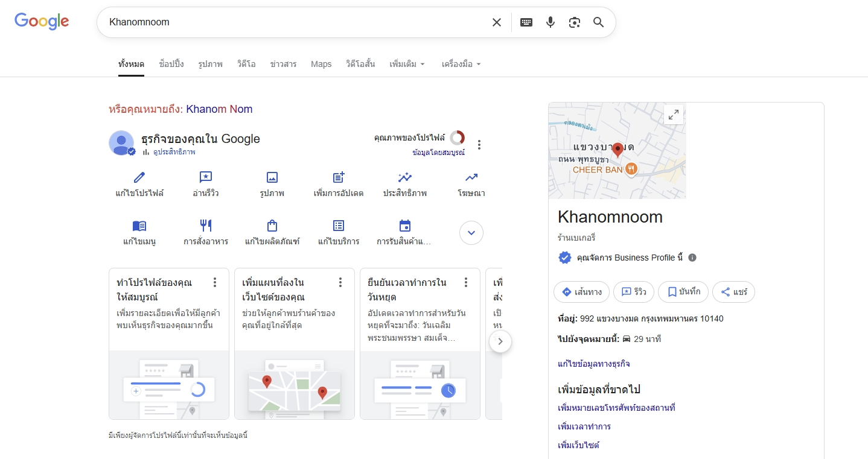This screenshot has height=459, width=868.
Task: Open options on ยืนยันเวลาทำการในวันหยุด card
Action: click(x=466, y=282)
